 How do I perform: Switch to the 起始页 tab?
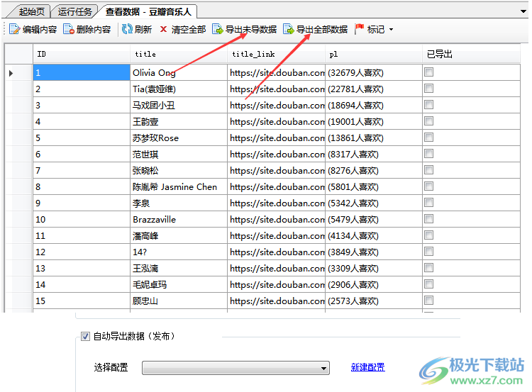pos(31,12)
